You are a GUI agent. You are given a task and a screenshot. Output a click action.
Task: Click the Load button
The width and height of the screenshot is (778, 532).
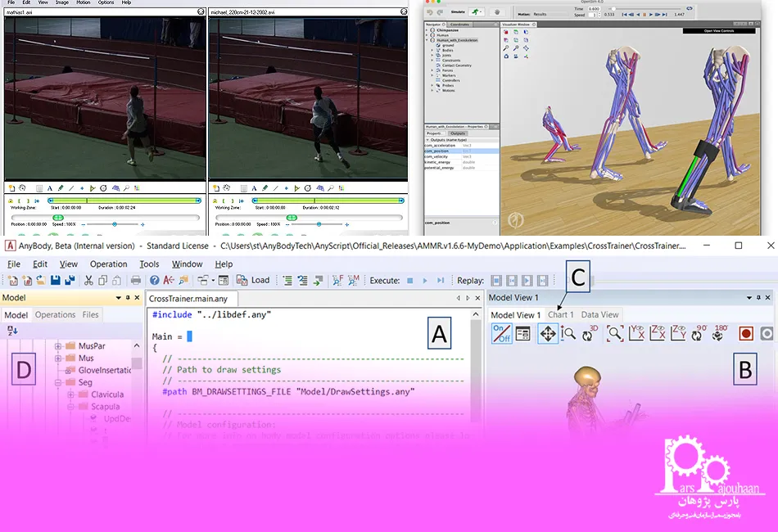tap(253, 280)
